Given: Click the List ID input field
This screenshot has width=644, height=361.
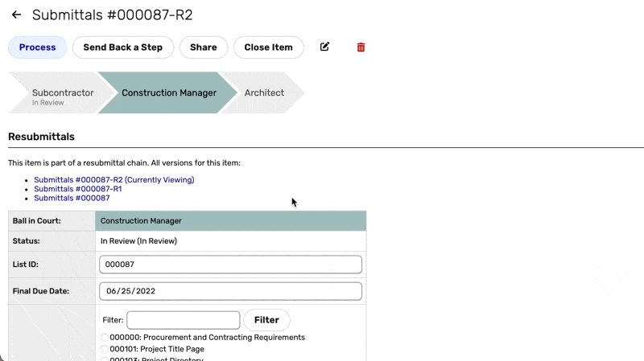Looking at the screenshot, I should pyautogui.click(x=230, y=265).
